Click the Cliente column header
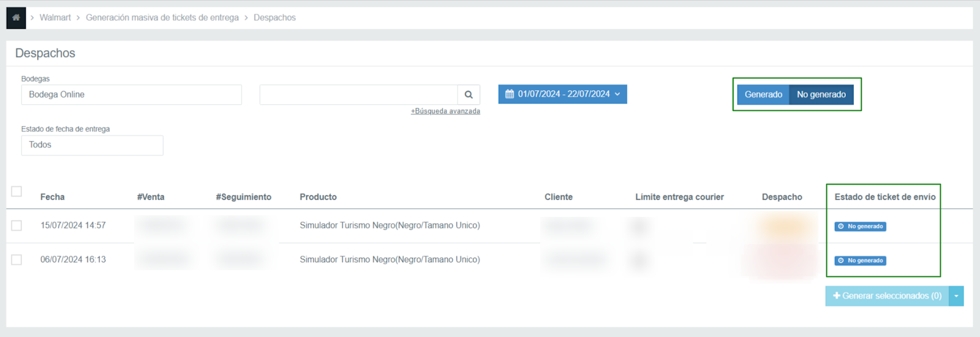This screenshot has width=980, height=337. click(x=559, y=197)
